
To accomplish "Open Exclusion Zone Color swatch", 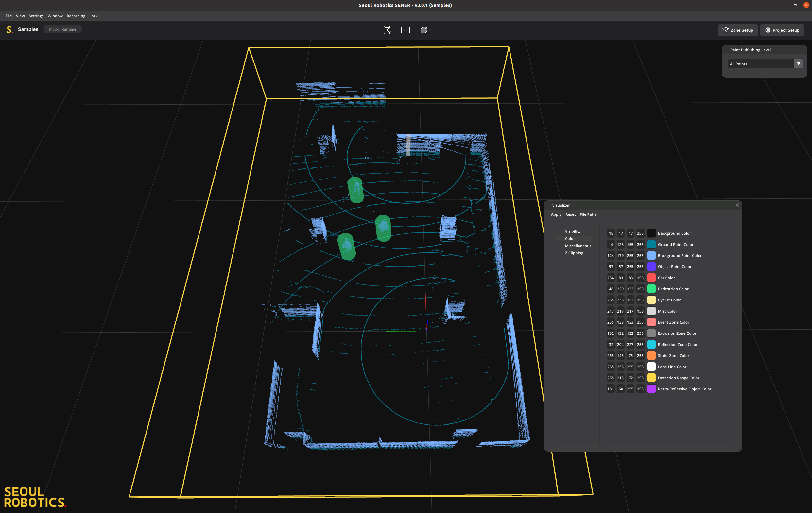I will pos(651,333).
